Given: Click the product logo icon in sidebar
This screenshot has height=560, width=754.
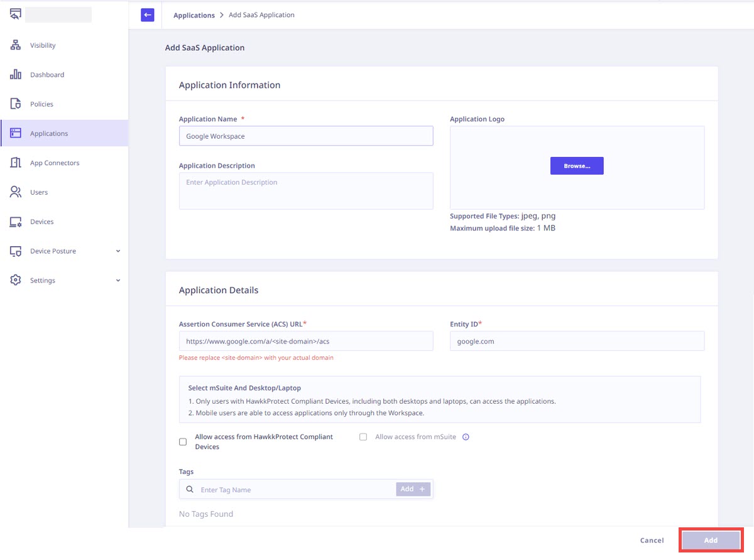Looking at the screenshot, I should pos(16,14).
